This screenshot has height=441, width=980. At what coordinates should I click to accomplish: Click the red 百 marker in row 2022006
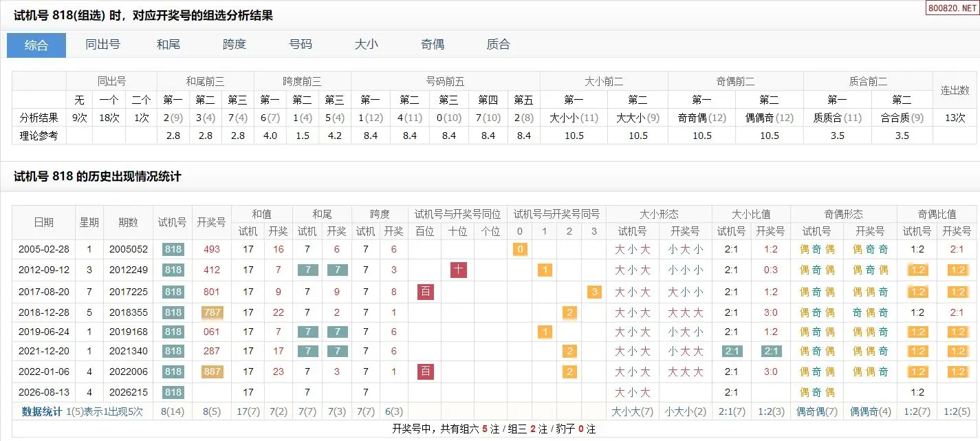[x=425, y=372]
